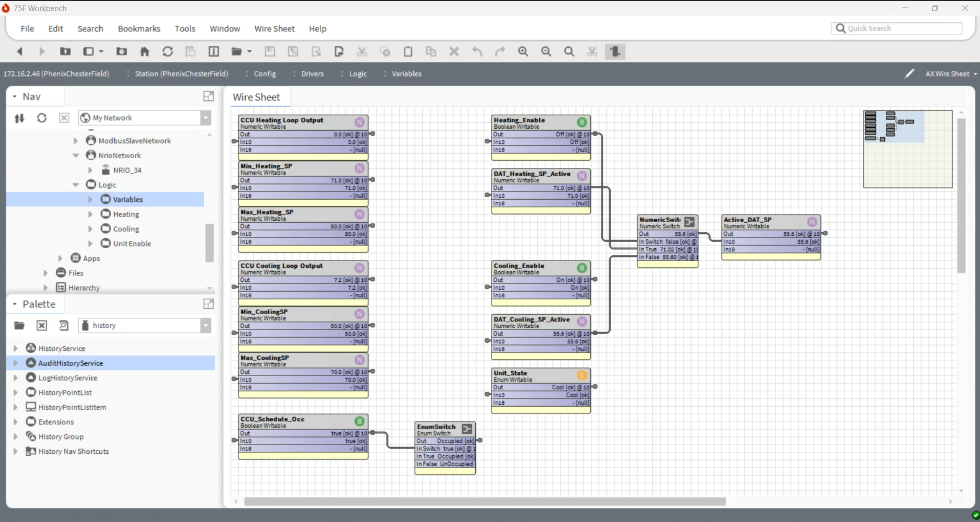Collapse the NrioNetwork tree node
This screenshot has height=522, width=980.
coord(75,155)
